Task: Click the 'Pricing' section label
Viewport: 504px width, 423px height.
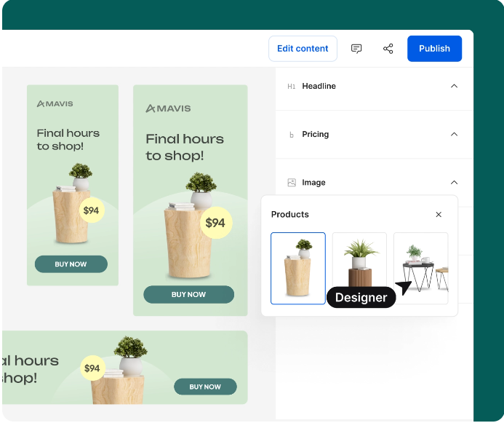Action: tap(316, 134)
